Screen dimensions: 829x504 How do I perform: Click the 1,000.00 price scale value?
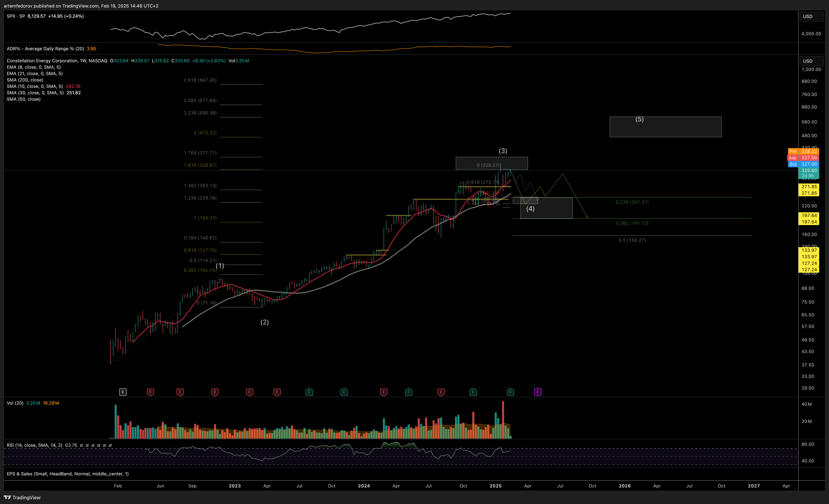click(x=811, y=70)
